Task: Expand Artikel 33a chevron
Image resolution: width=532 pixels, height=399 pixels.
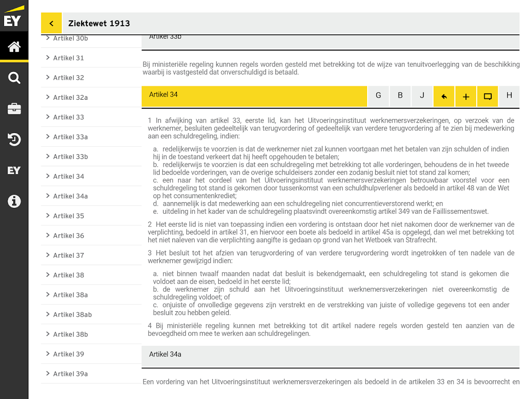Action: point(48,137)
